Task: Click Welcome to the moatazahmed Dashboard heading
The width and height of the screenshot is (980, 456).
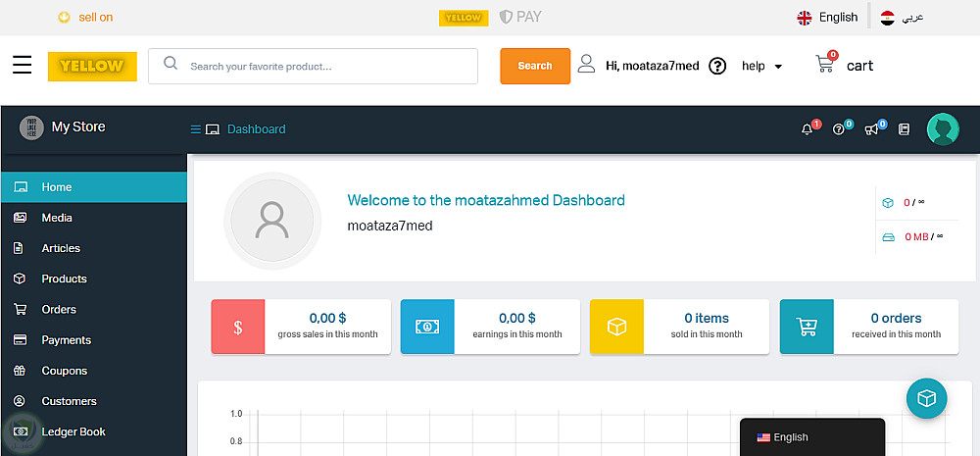Action: [486, 200]
